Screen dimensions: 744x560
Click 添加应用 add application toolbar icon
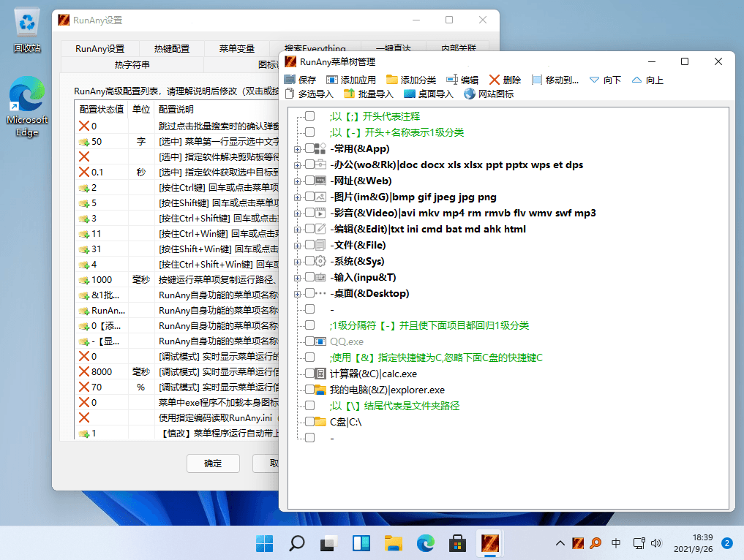click(x=331, y=80)
